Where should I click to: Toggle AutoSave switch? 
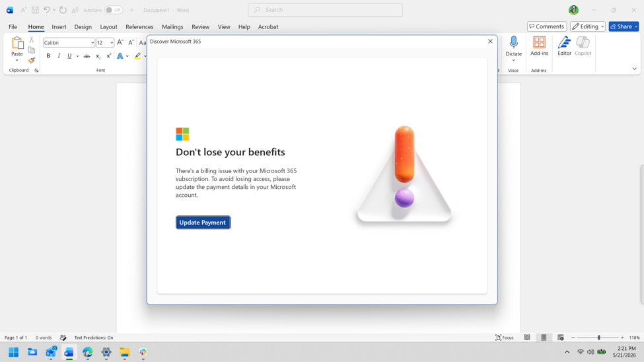tap(114, 10)
